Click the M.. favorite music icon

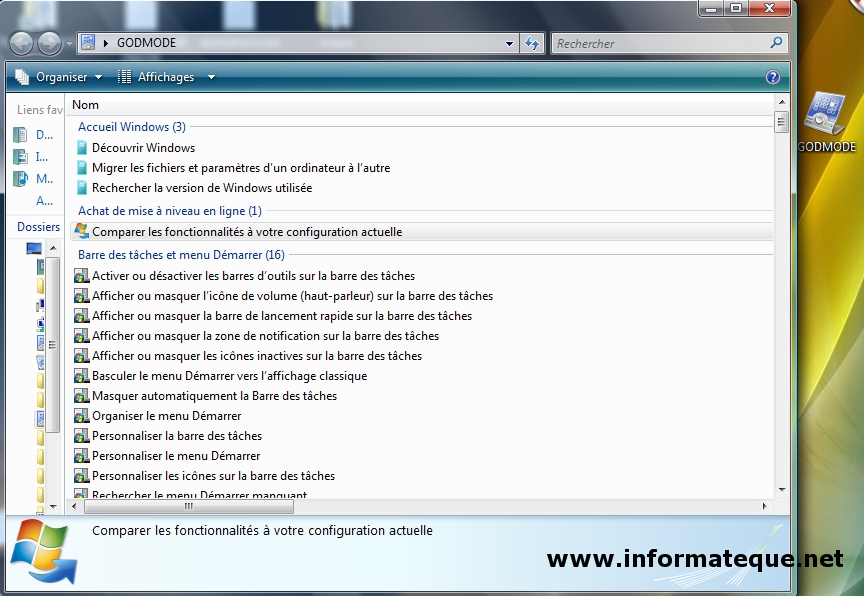pos(20,179)
